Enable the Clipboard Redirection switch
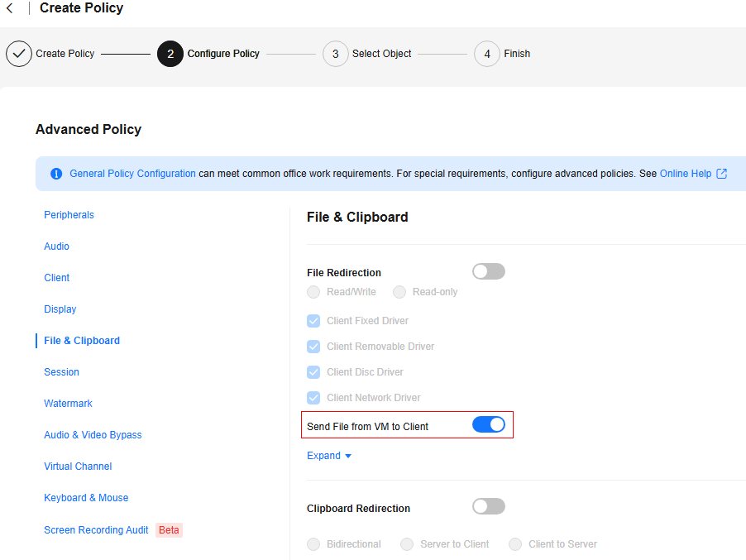746x560 pixels. pyautogui.click(x=489, y=507)
